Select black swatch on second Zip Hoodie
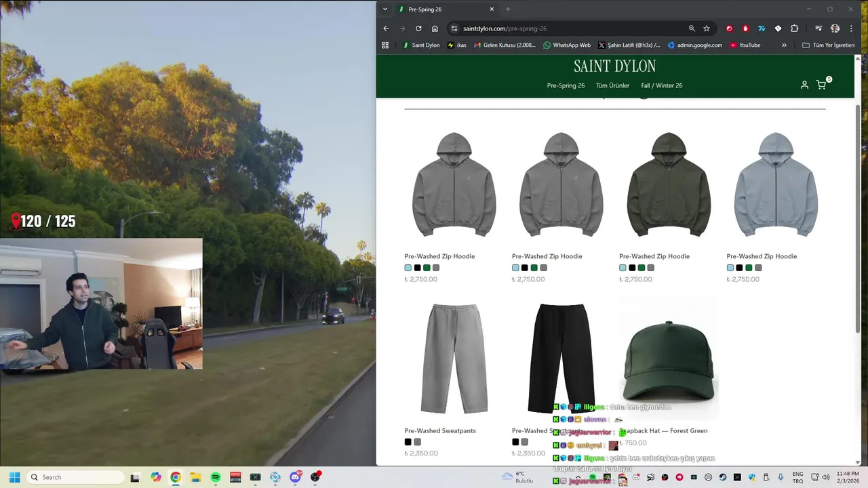868x488 pixels. 525,268
